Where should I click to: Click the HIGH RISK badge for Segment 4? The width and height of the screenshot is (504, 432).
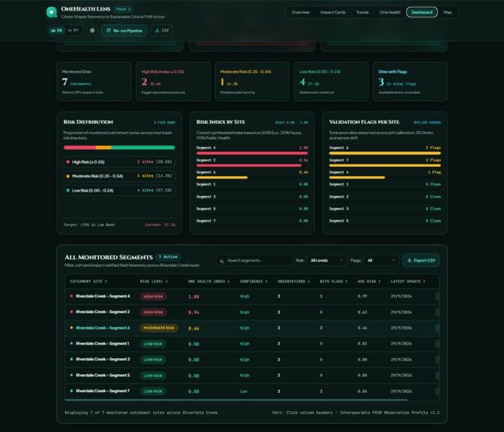(x=153, y=296)
